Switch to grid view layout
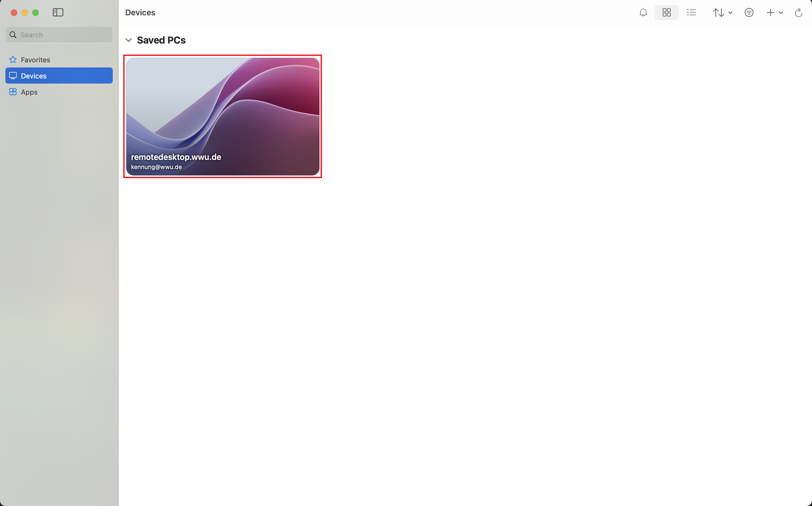812x506 pixels. 666,13
